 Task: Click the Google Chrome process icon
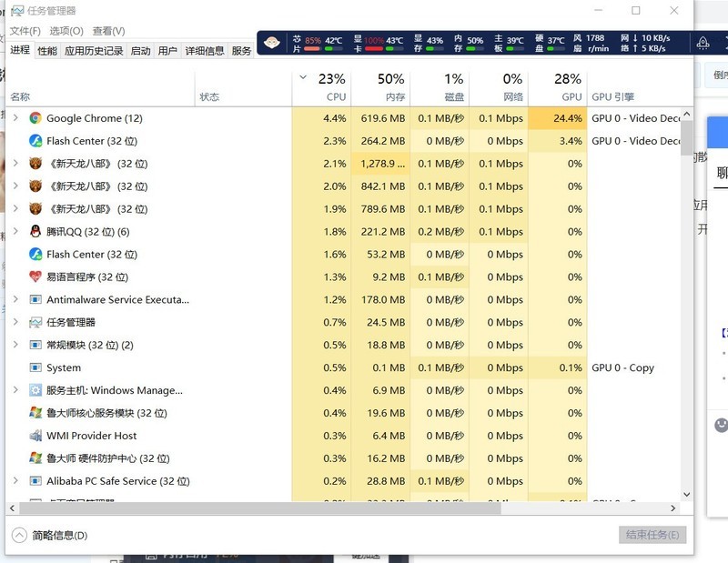35,118
